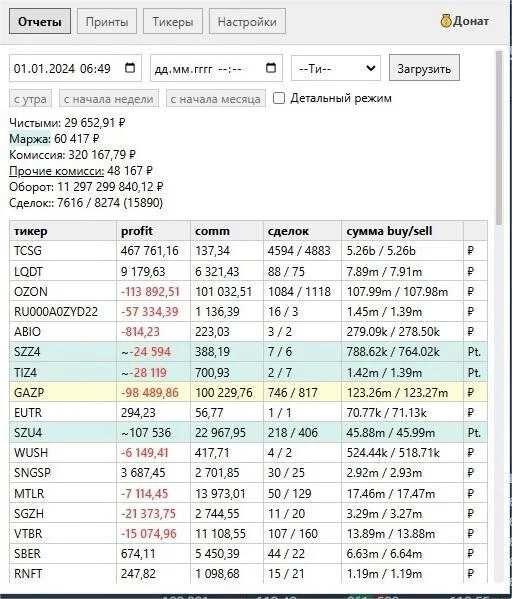Screen dimensions: 512x599
Task: Select the OZON ticker cell
Action: pos(63,291)
